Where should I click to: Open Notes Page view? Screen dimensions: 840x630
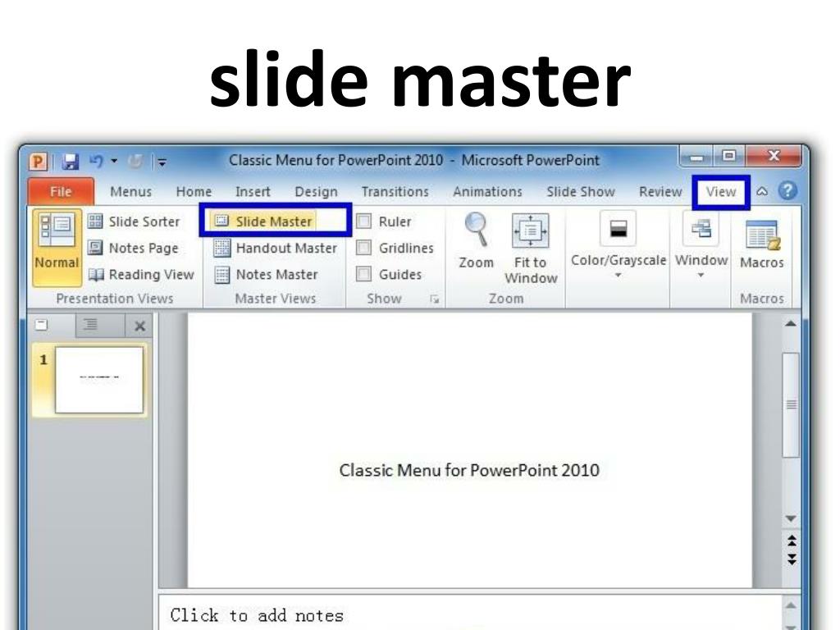(x=133, y=248)
